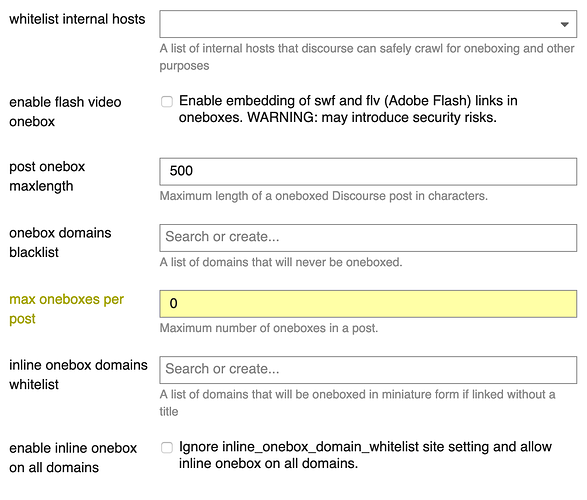The height and width of the screenshot is (500, 587).
Task: Click 'enable inline onebox on all domains' label
Action: click(73, 458)
